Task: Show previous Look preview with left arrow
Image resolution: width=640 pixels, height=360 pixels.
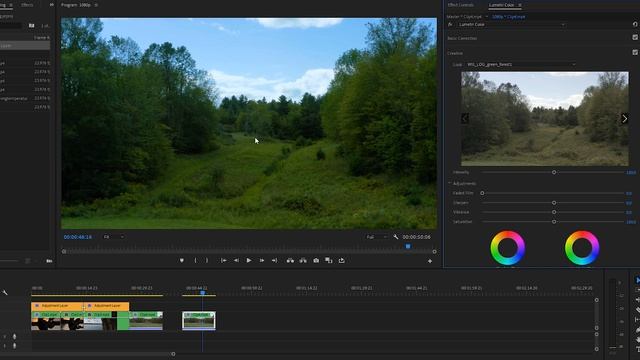Action: 465,119
